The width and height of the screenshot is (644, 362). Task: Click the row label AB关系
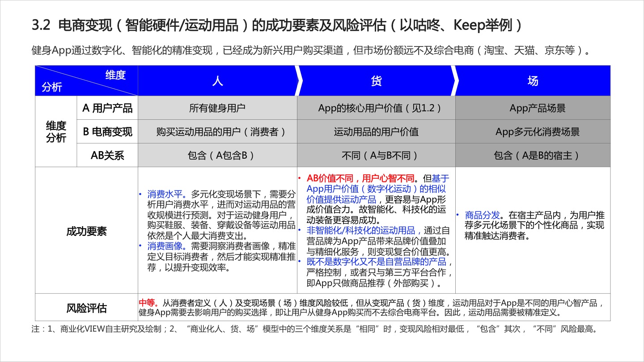[x=107, y=156]
